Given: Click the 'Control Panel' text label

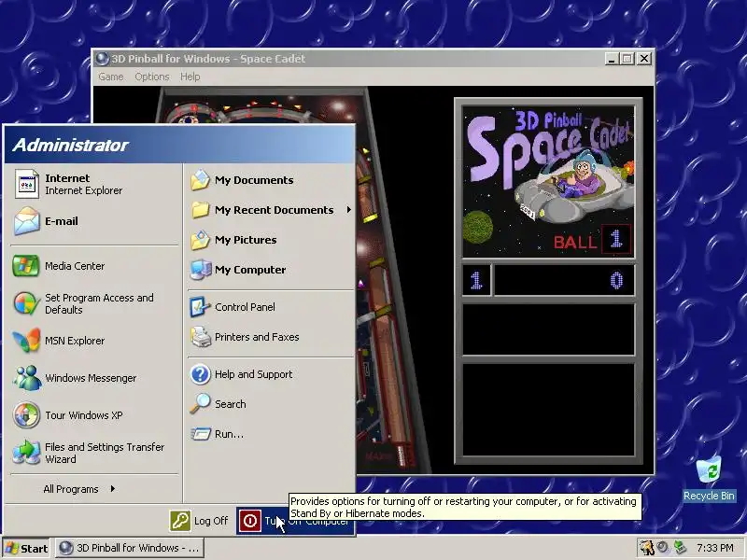Looking at the screenshot, I should pyautogui.click(x=245, y=307).
